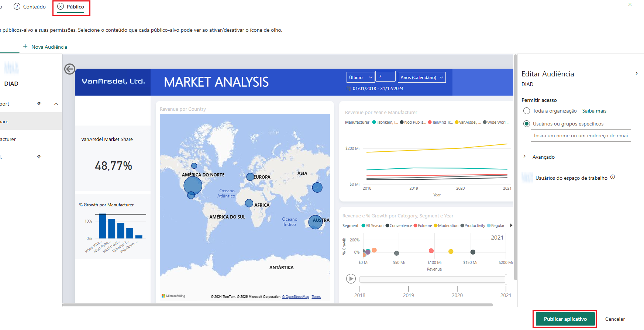Click the Convenience segment legend entry
This screenshot has height=330, width=644.
pos(399,226)
